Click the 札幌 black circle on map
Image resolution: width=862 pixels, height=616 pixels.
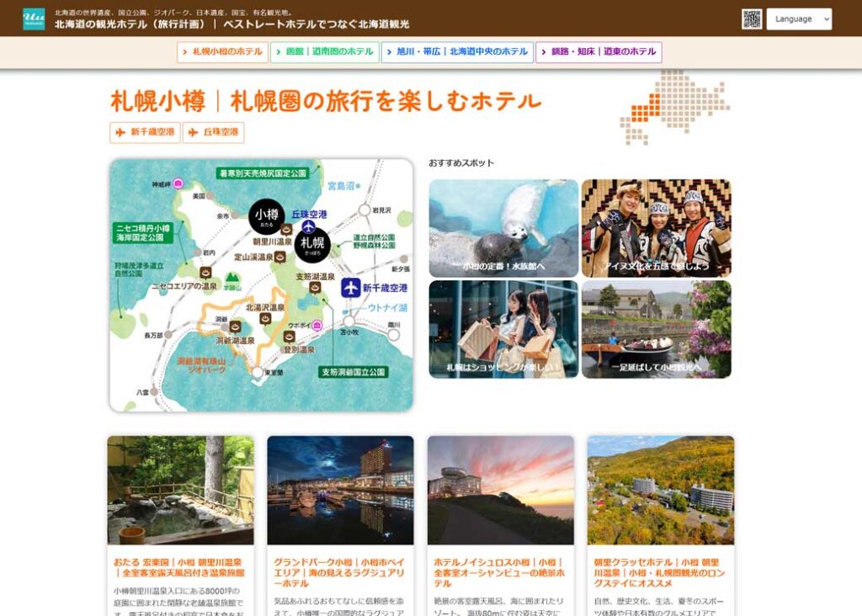312,245
